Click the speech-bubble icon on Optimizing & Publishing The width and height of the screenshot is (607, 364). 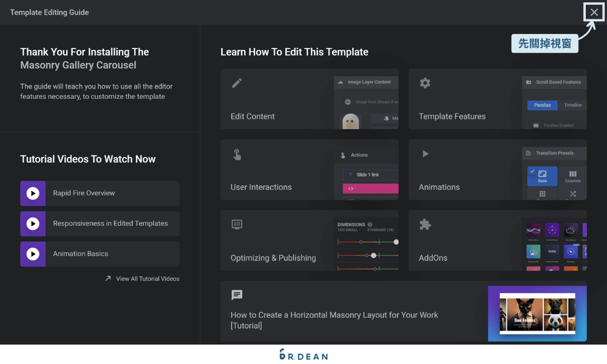coord(237,224)
